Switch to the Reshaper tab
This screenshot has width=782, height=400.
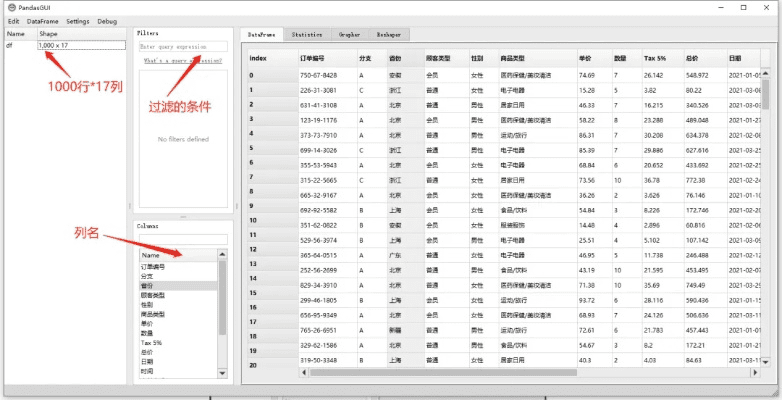pos(387,34)
